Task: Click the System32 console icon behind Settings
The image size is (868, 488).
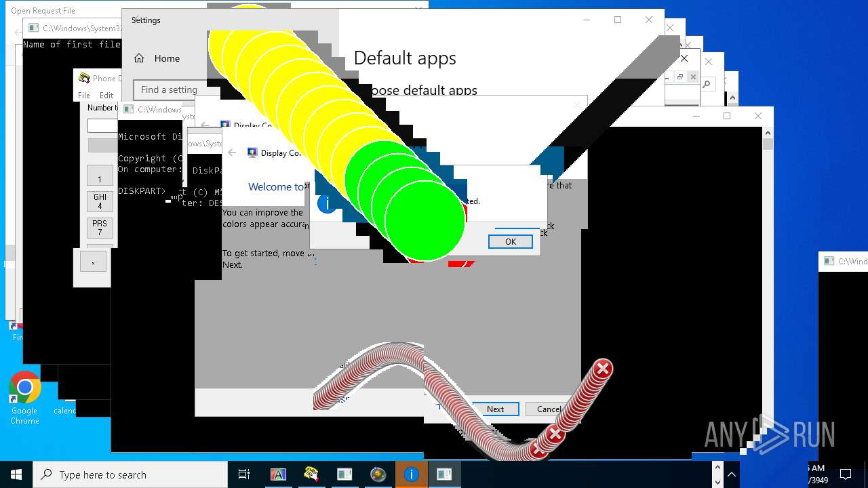Action: (x=33, y=28)
